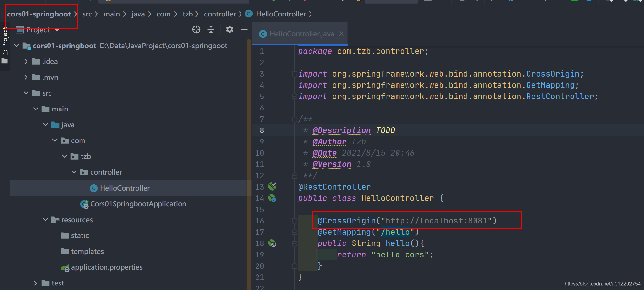Click CrossOrigin in import line 3

553,74
